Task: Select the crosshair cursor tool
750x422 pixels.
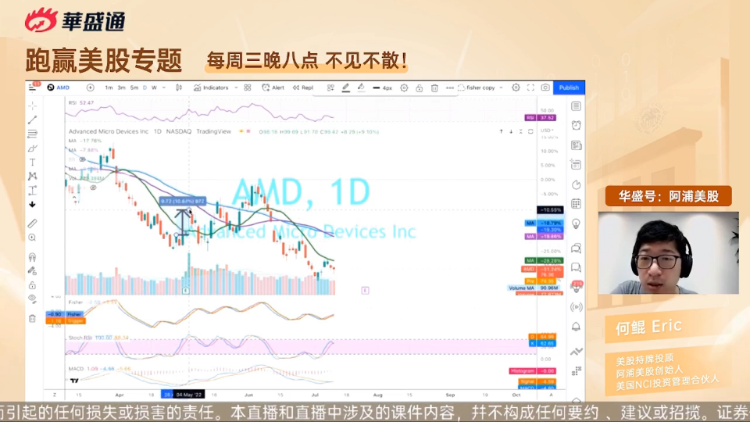Action: coord(33,105)
